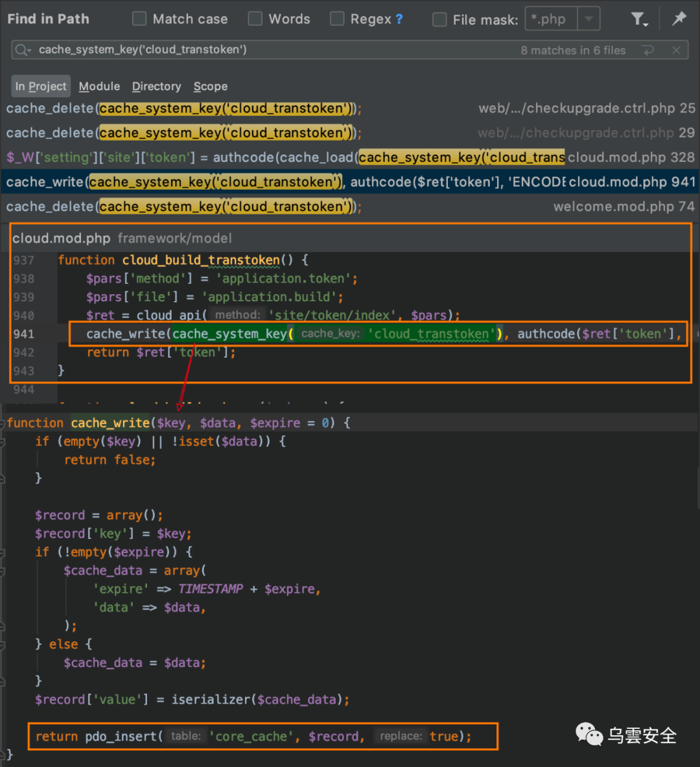Click the 8 matches in 6 files label
Viewport: 700px width, 767px height.
point(573,51)
